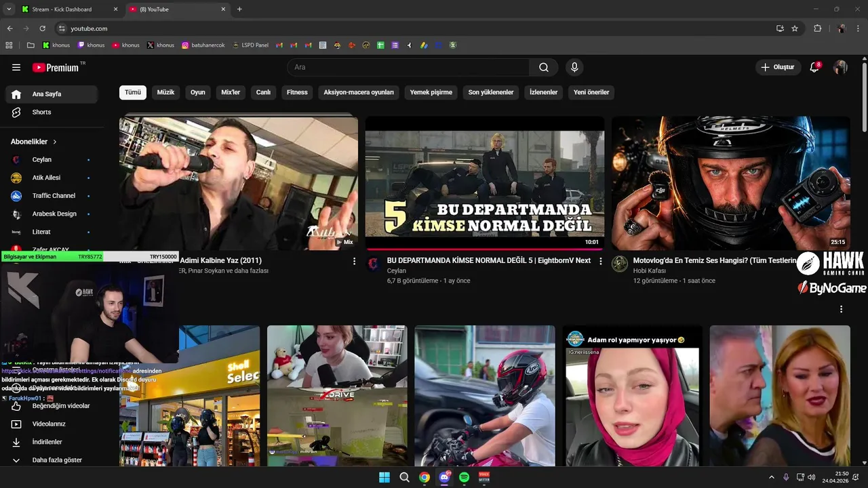Click the '6,7 B görüntüleme • 1 ay önce' text
The image size is (868, 488).
tap(429, 281)
